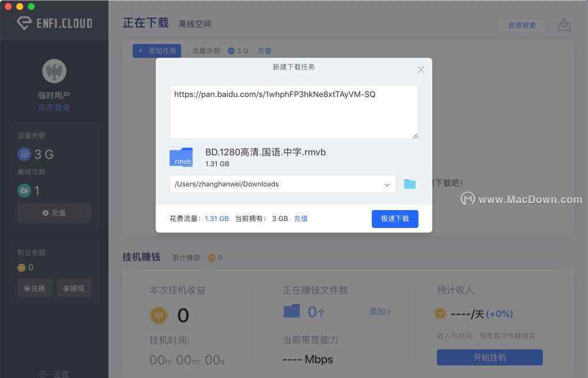
Task: Click the red window close button
Action: (x=8, y=6)
